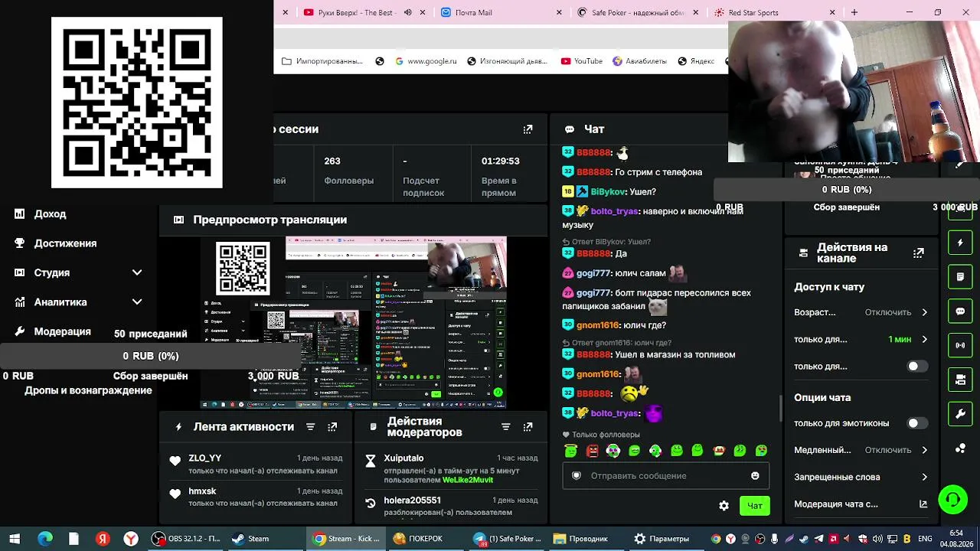
Task: Pop out the Действия модераторов panel
Action: 528,427
